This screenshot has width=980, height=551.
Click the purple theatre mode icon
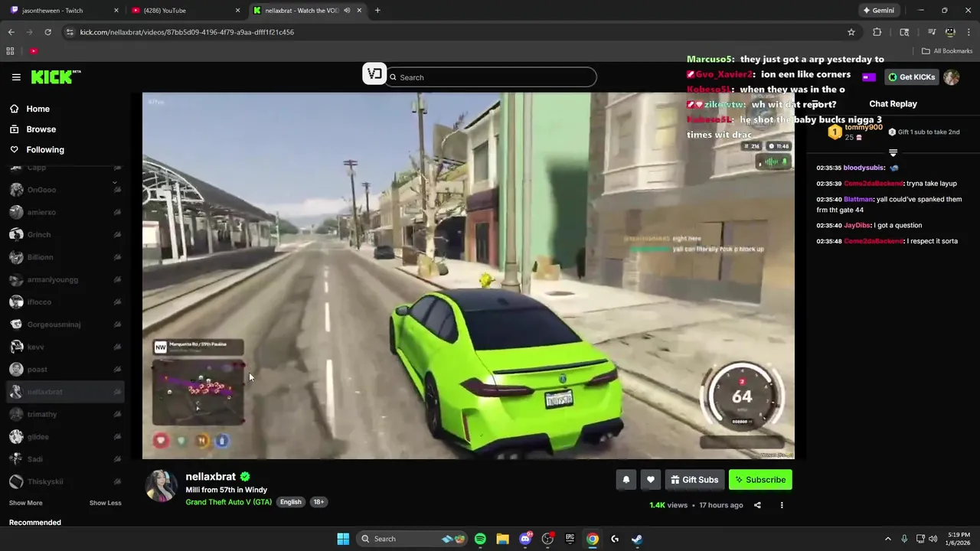(869, 77)
